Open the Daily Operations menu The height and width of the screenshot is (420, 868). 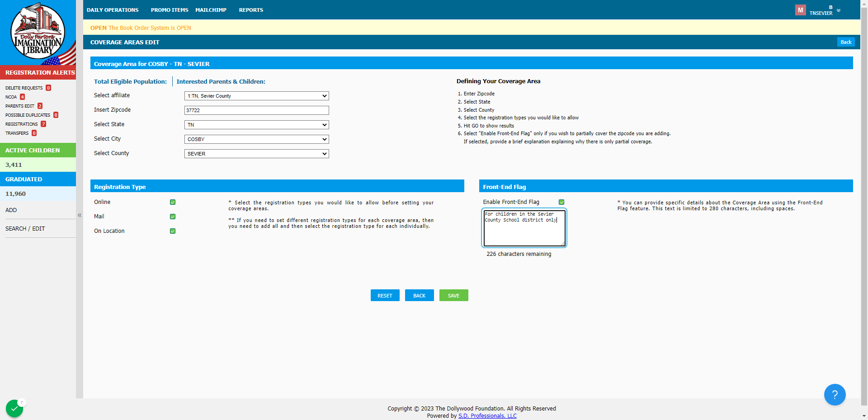[113, 10]
